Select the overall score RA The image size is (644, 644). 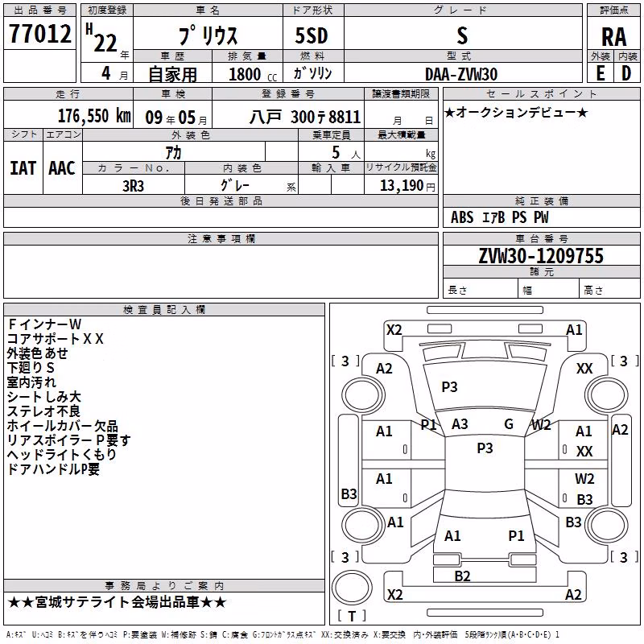(x=614, y=37)
